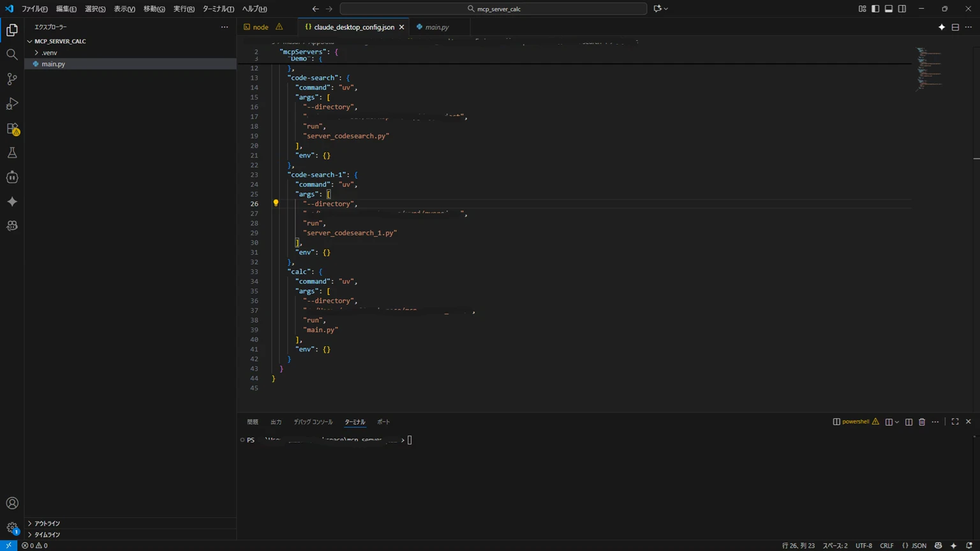Toggle the bottom panel visibility
This screenshot has height=551, width=980.
point(889,9)
